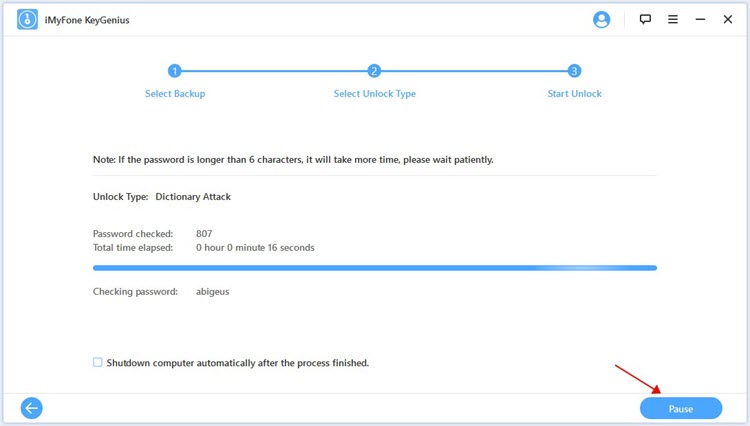Select the 'Select Backup' step label

(x=175, y=94)
